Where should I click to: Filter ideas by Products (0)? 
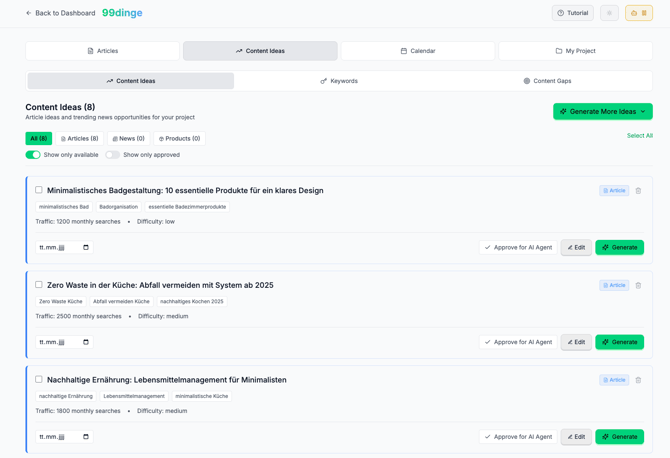point(179,139)
